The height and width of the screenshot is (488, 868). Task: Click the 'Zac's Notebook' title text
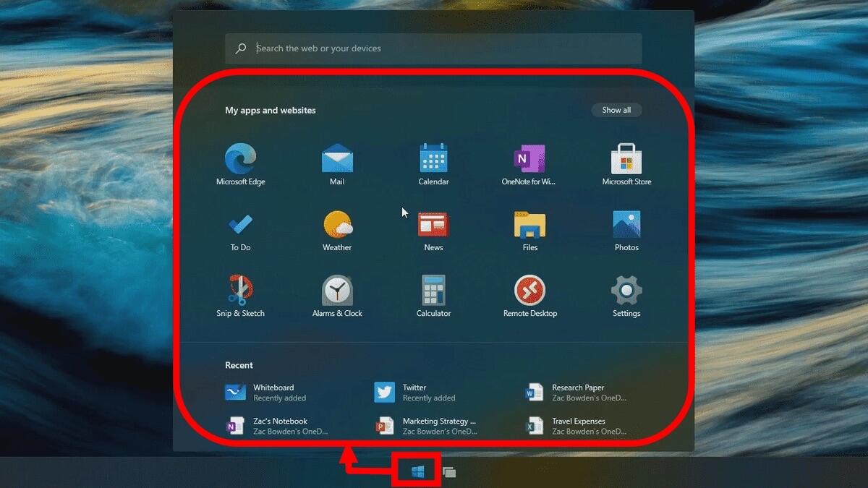click(x=280, y=421)
